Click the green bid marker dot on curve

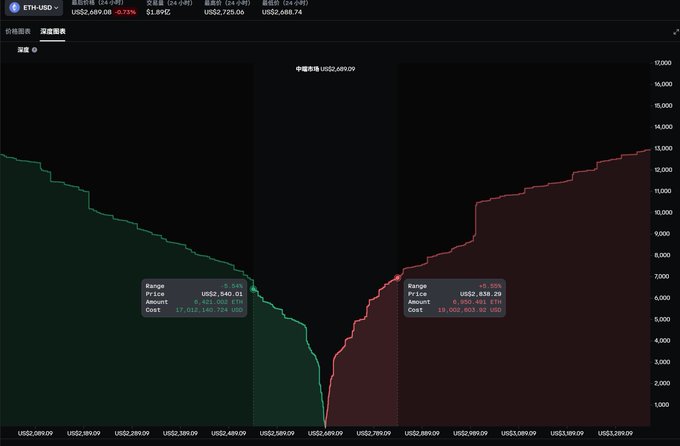pyautogui.click(x=254, y=289)
